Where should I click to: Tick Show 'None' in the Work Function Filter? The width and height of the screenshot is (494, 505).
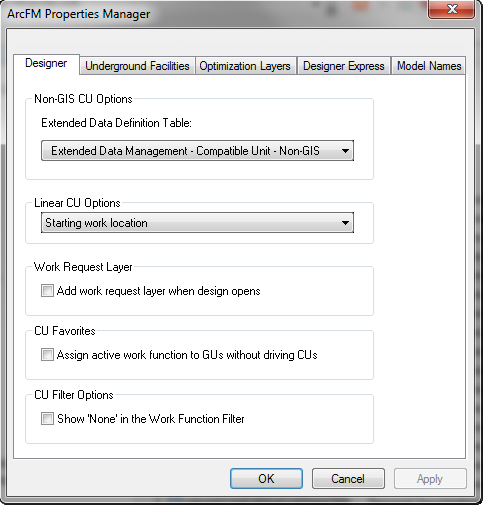pos(47,419)
